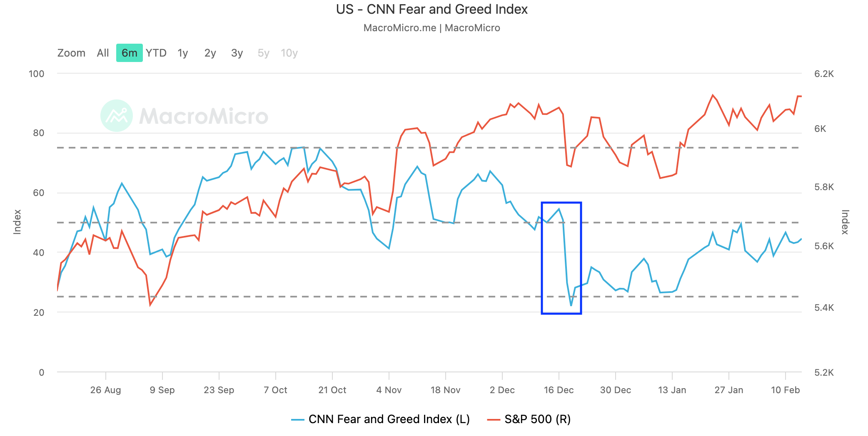Select the 6m zoom range
868x436 pixels.
129,53
